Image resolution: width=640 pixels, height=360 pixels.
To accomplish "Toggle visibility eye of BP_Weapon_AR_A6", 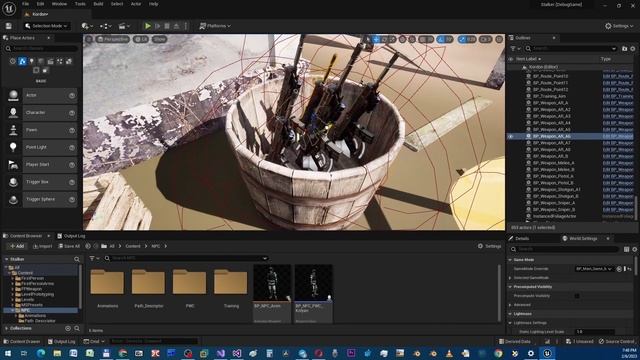I will pos(511,136).
